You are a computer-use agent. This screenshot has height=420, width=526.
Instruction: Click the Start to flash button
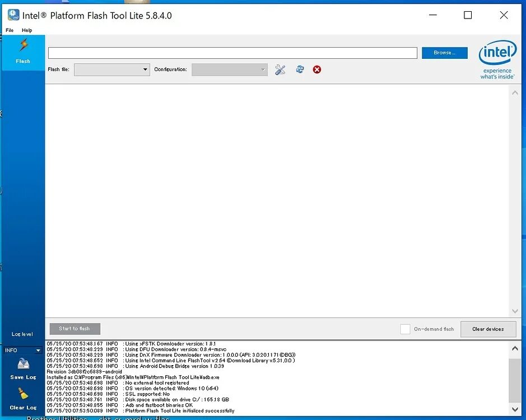tap(75, 329)
